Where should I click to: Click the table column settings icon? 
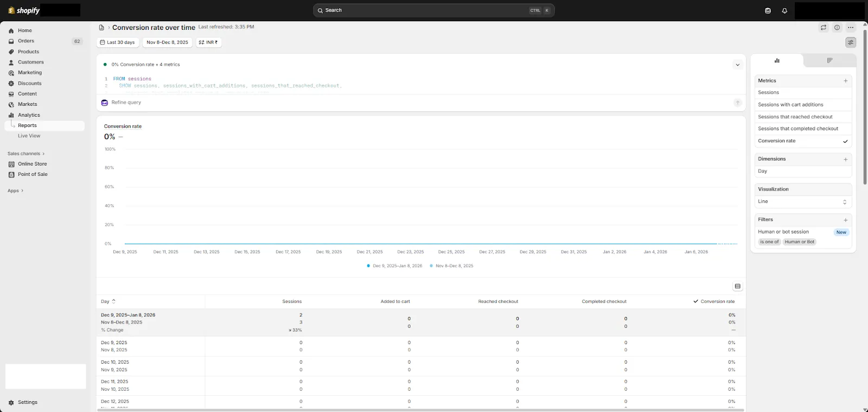coord(737,286)
